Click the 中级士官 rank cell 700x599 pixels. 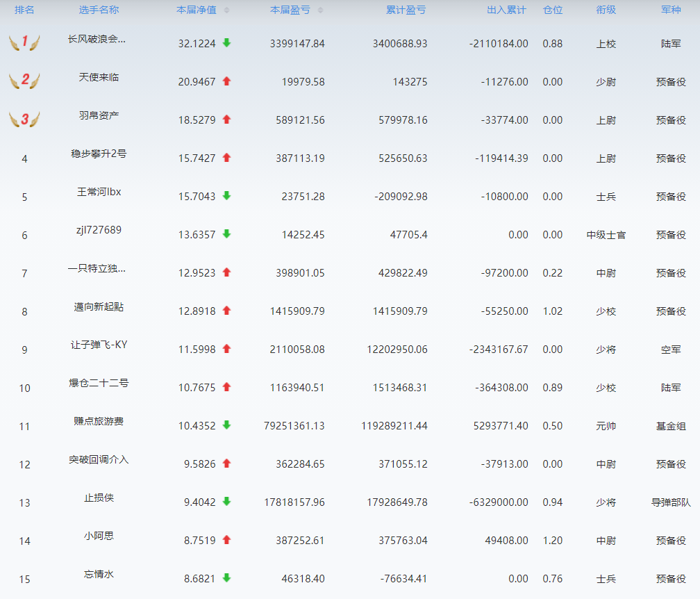(606, 235)
